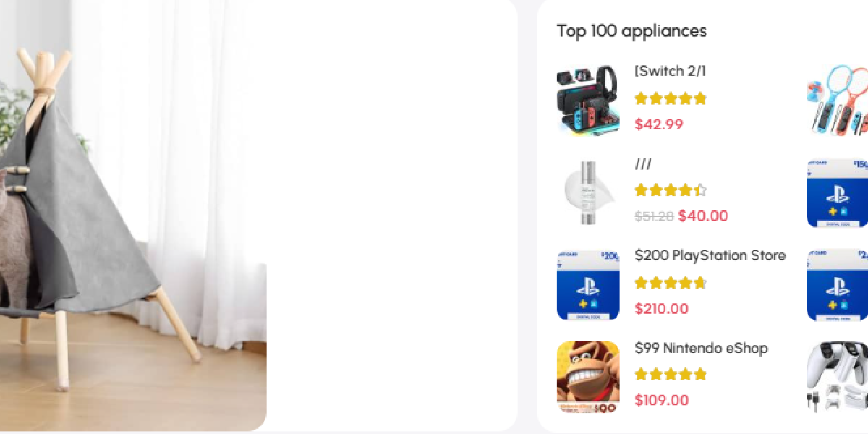The width and height of the screenshot is (868, 434).
Task: Open the $99 Nintendo eShop product link
Action: point(701,348)
